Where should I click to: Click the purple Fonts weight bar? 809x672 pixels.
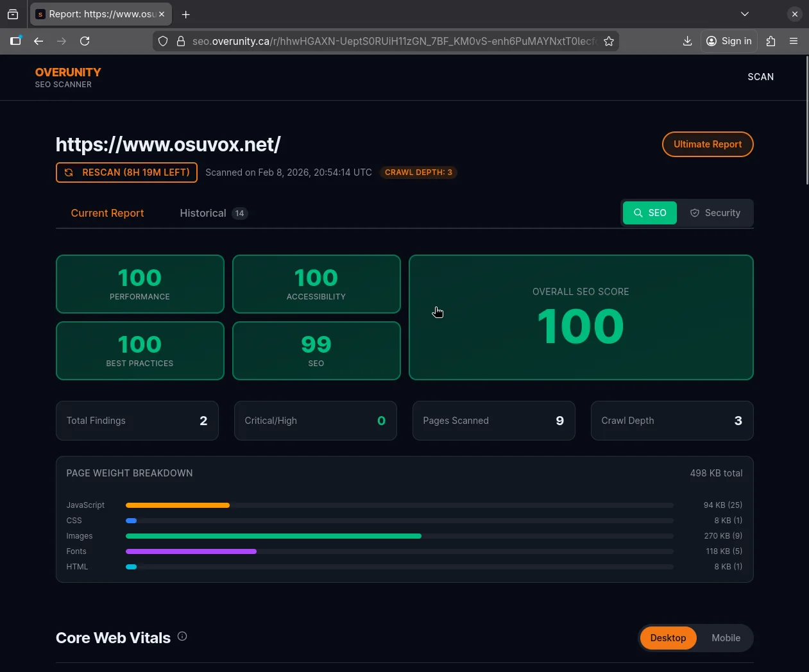tap(191, 551)
